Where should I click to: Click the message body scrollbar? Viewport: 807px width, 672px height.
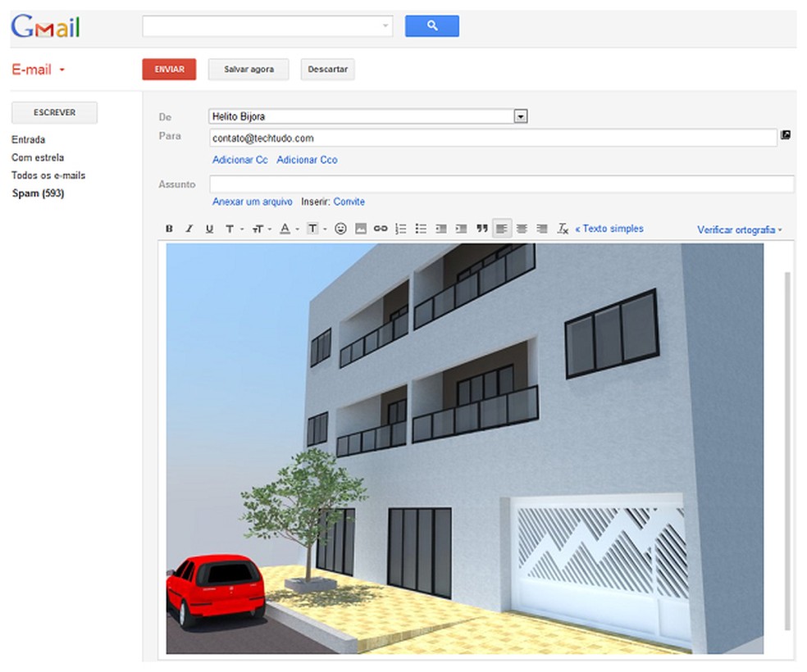coord(787,451)
